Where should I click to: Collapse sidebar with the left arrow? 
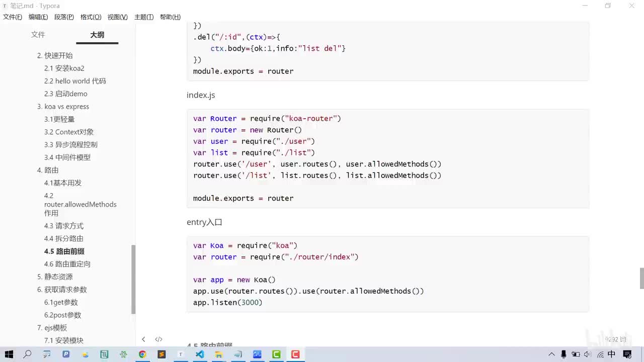tap(143, 339)
